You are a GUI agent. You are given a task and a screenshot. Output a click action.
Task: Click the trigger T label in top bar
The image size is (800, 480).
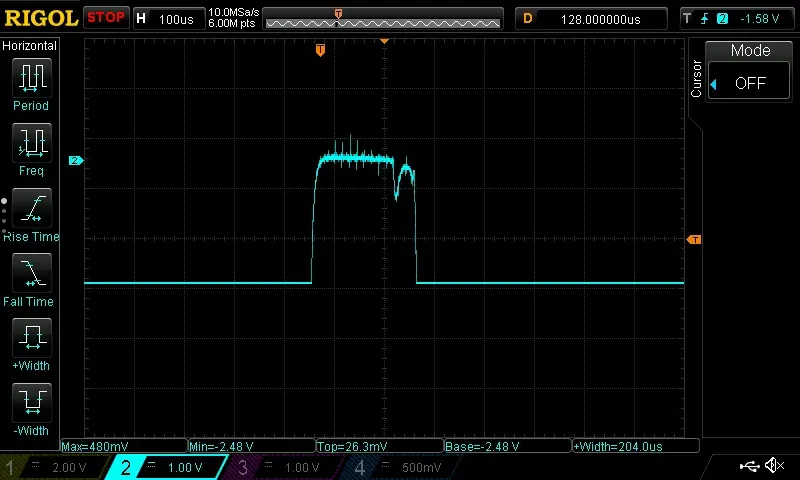(687, 19)
